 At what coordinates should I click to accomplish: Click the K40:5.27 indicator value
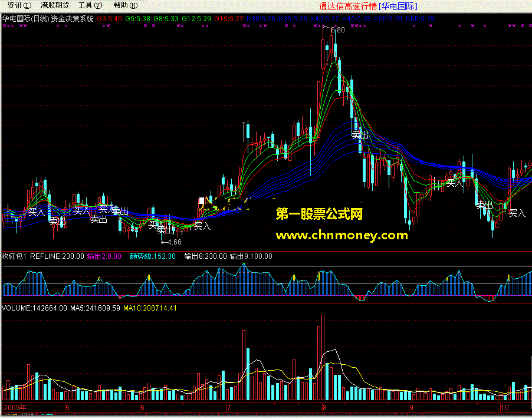pos(324,19)
